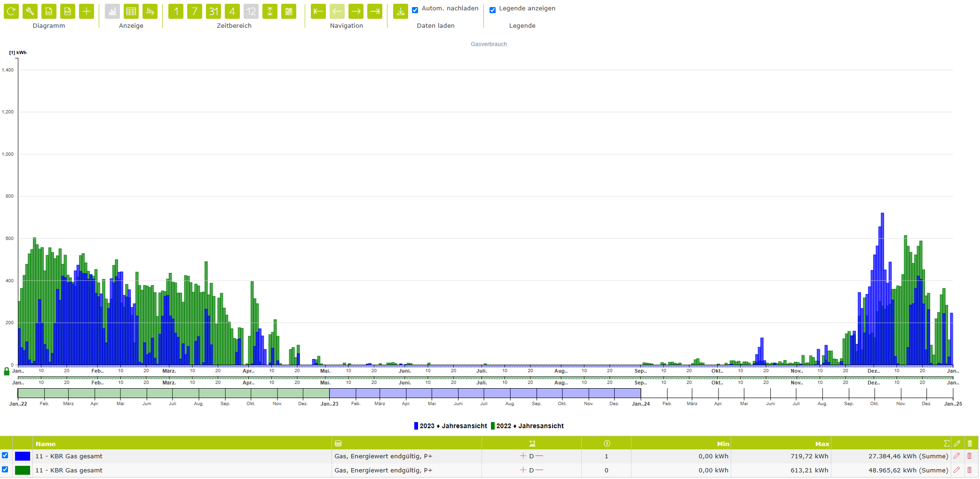Add a new data series with plus icon
This screenshot has height=479, width=980.
pos(87,11)
